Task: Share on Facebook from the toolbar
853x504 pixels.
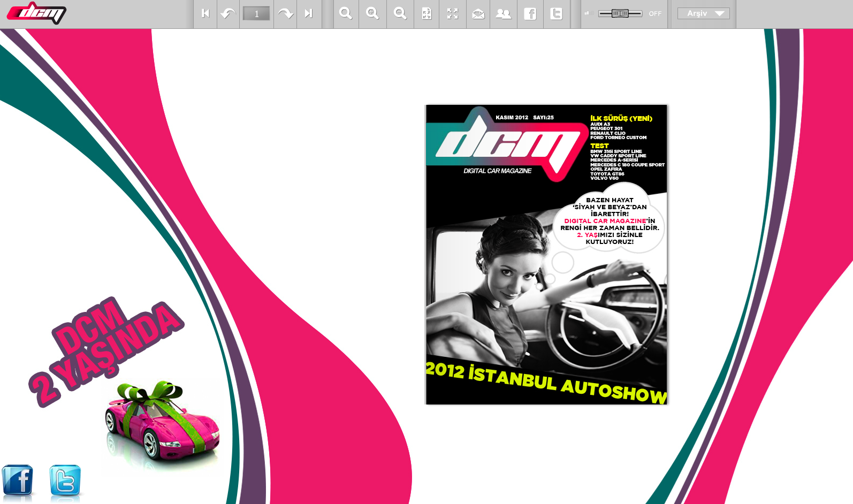Action: click(530, 14)
